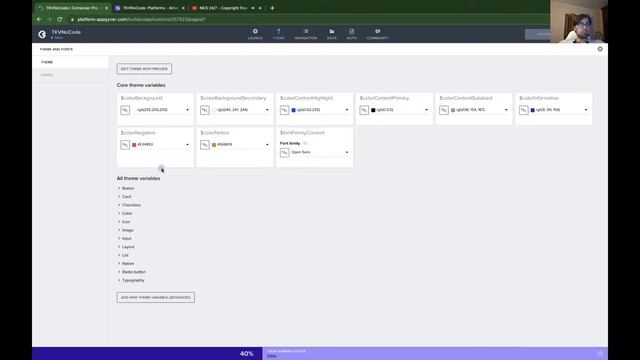Open formula binding icon for $colorContentPrimary
Image resolution: width=640 pixels, height=360 pixels.
364,110
